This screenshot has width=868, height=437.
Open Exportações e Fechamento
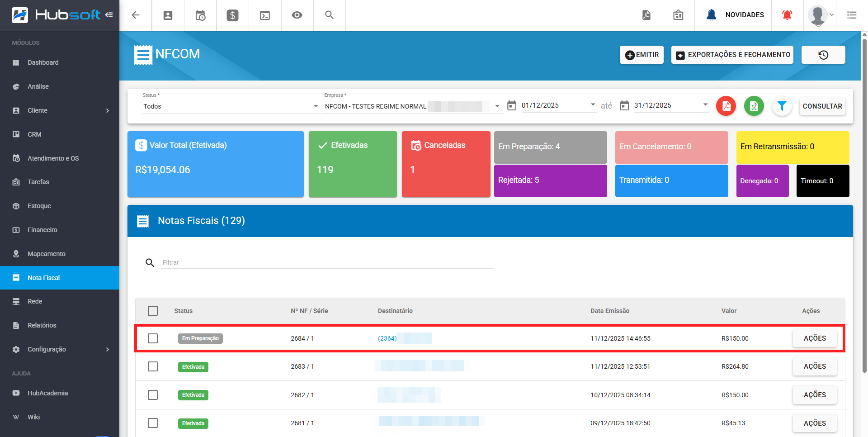coord(732,55)
